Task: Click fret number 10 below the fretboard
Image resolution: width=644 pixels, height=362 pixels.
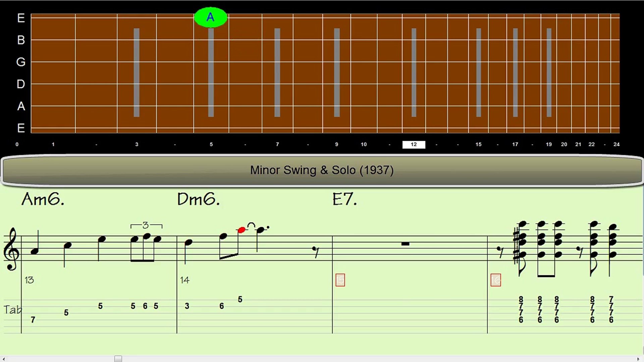Action: [x=364, y=144]
